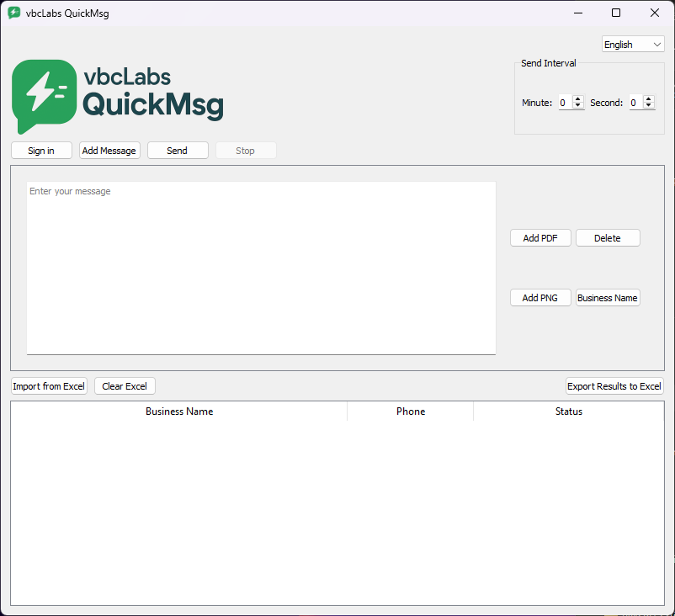This screenshot has height=616, width=675.
Task: Click the Minute: label
Action: click(x=537, y=103)
